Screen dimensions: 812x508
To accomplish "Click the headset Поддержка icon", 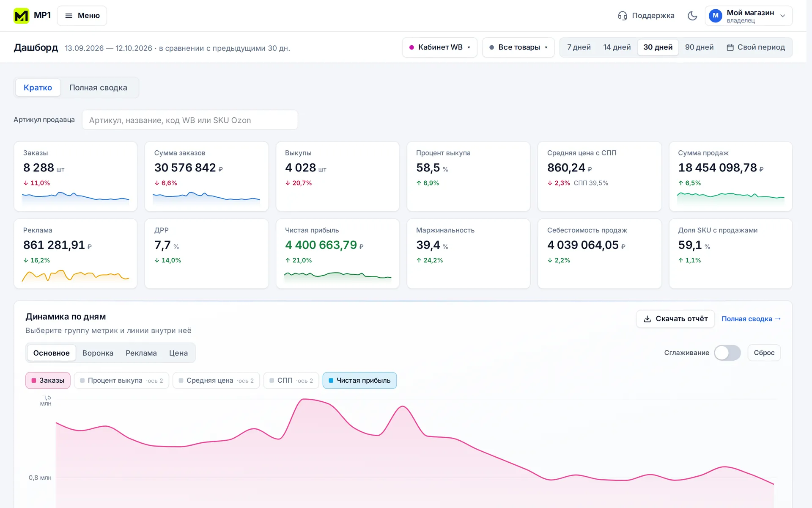I will point(622,16).
